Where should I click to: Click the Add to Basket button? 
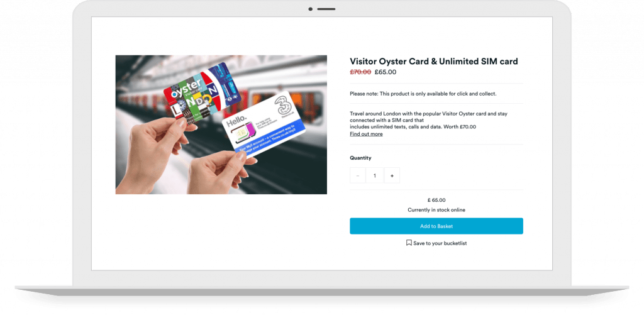436,226
